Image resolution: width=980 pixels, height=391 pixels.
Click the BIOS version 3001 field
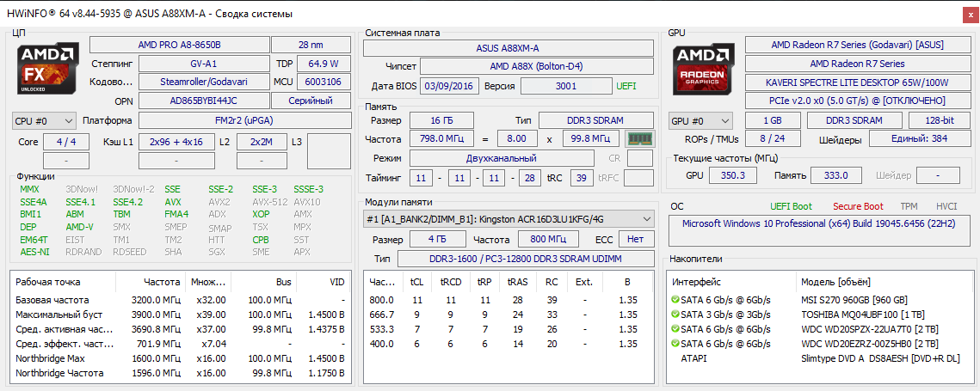(x=565, y=86)
